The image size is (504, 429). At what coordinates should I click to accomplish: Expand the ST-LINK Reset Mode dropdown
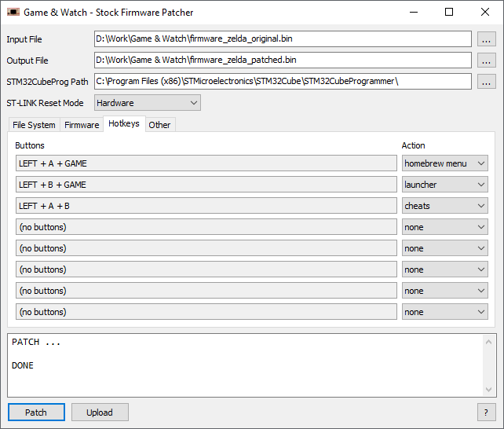[148, 103]
